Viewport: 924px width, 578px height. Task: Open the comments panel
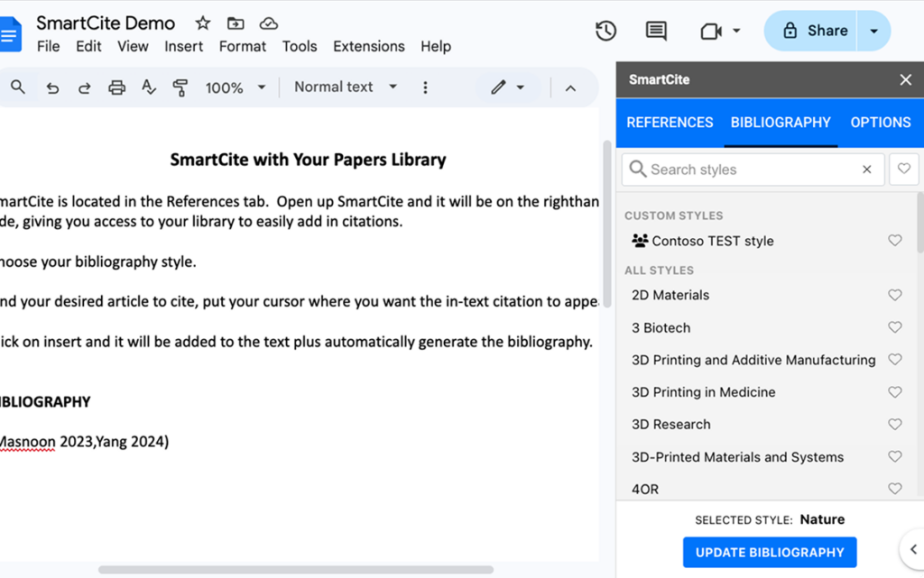656,30
